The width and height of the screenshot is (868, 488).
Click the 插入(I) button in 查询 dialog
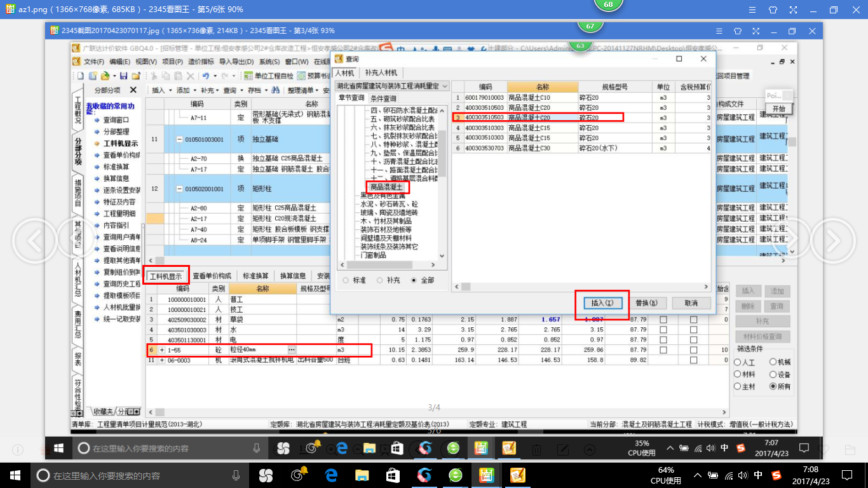click(602, 303)
